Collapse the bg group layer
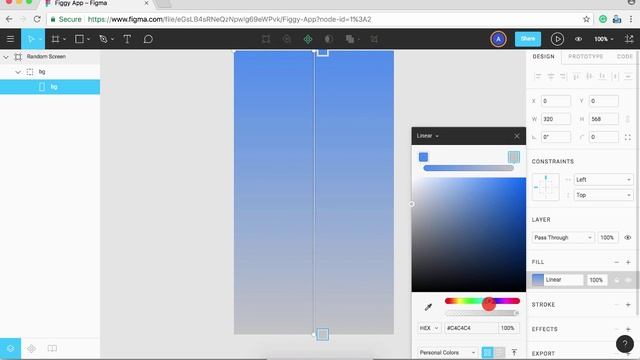Screen dimensions: 640x360 [x=18, y=72]
